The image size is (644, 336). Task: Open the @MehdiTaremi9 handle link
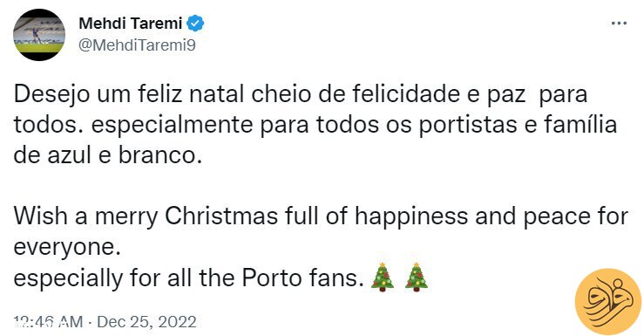click(x=137, y=45)
